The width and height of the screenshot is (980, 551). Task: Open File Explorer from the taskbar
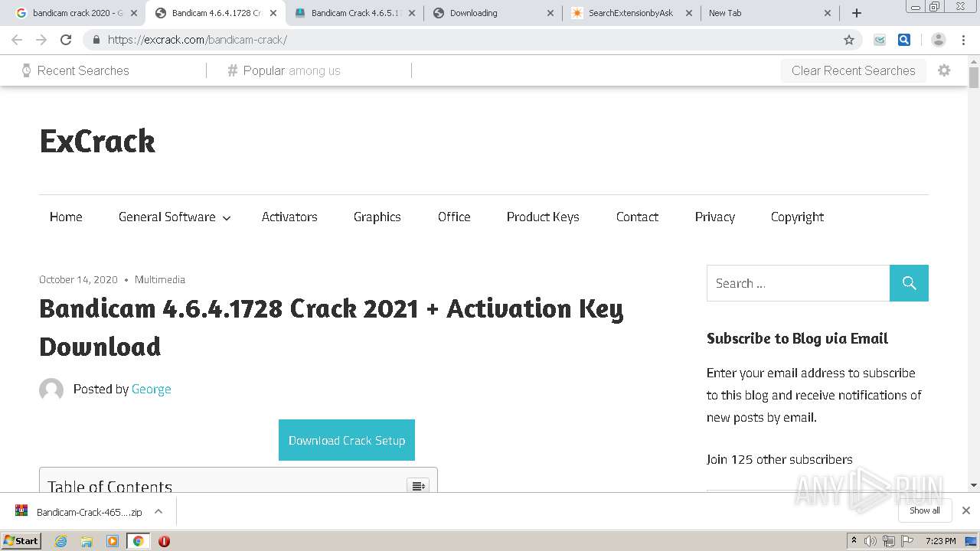click(x=87, y=541)
